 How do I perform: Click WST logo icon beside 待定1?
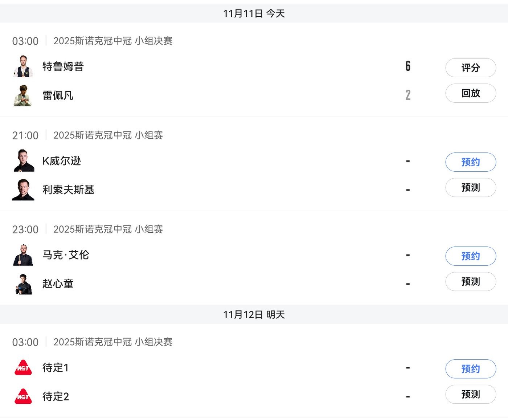(x=23, y=368)
